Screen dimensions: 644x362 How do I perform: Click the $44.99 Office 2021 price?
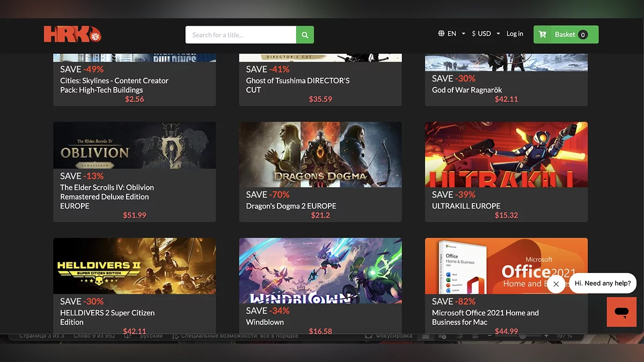click(506, 331)
